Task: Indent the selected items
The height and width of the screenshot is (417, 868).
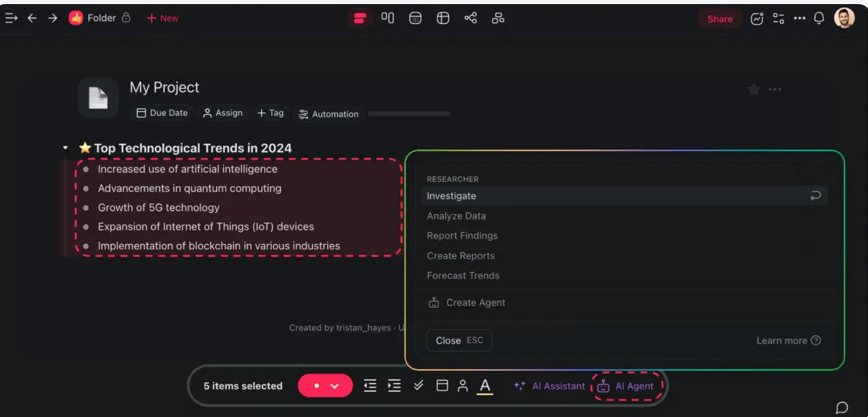Action: tap(394, 386)
